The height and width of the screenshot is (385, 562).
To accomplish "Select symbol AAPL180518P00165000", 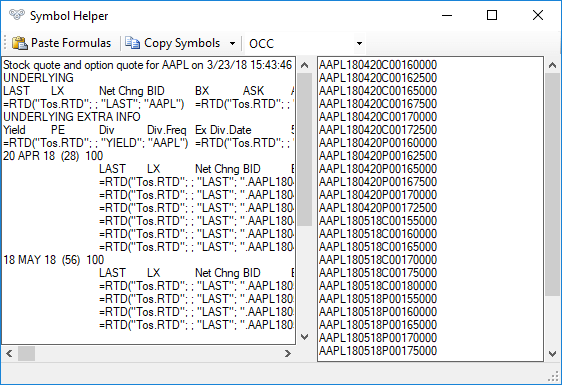I will tap(378, 325).
